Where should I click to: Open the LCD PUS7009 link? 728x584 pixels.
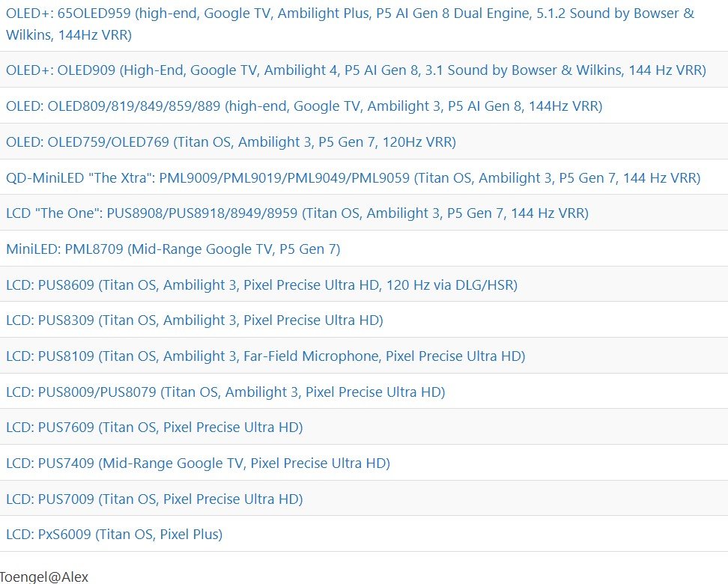[x=154, y=499]
